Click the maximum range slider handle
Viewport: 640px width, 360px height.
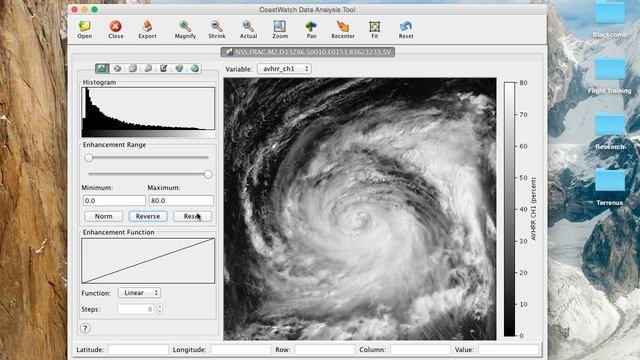(x=208, y=174)
